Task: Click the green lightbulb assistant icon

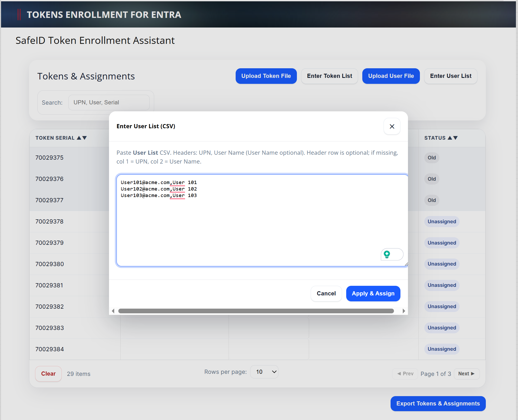Action: tap(387, 254)
